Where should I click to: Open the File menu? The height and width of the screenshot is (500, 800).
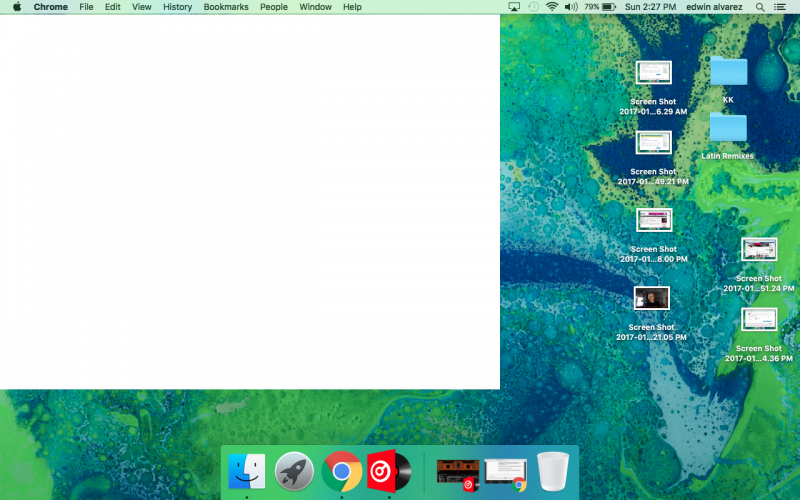86,7
